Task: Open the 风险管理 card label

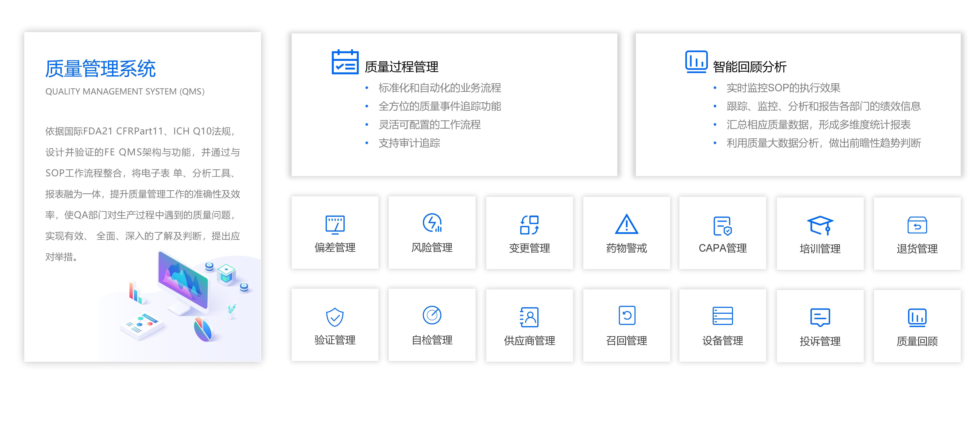Action: pos(432,248)
